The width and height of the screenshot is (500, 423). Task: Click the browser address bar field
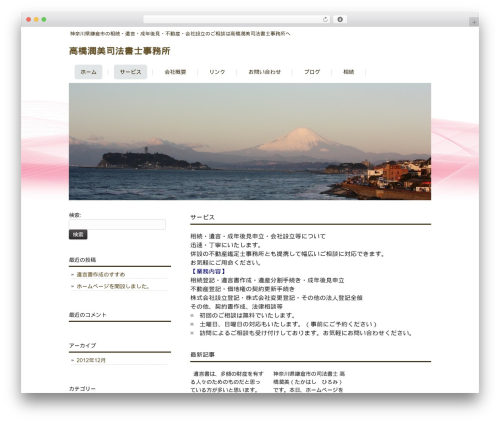click(x=237, y=19)
